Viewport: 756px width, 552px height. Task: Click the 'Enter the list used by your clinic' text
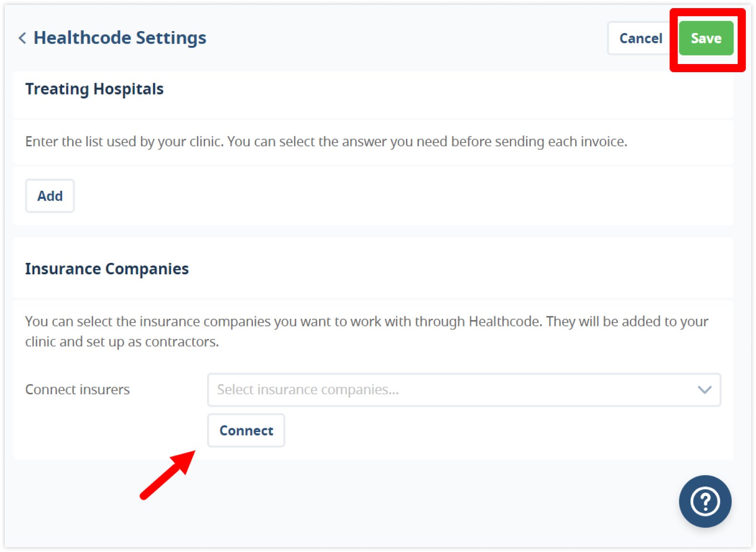tap(124, 142)
